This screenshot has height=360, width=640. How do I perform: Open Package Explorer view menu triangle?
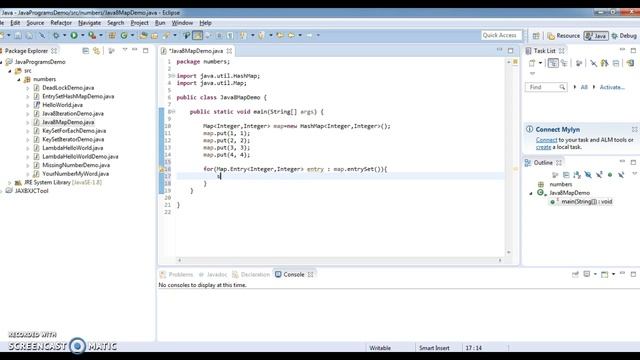125,50
